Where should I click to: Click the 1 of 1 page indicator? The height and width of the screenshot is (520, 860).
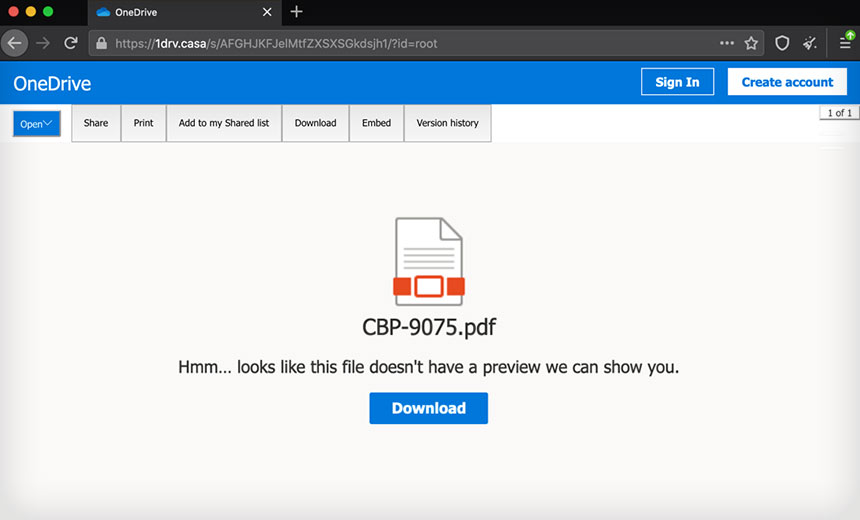click(839, 113)
